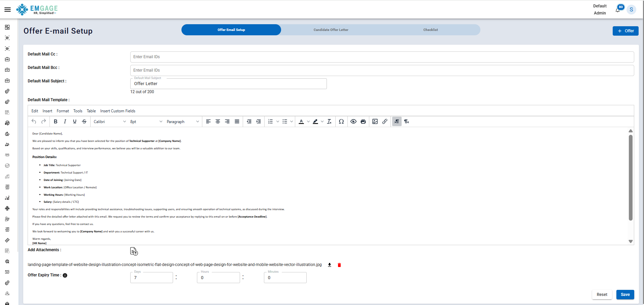Insert a hyperlink using the link icon

coord(385,121)
